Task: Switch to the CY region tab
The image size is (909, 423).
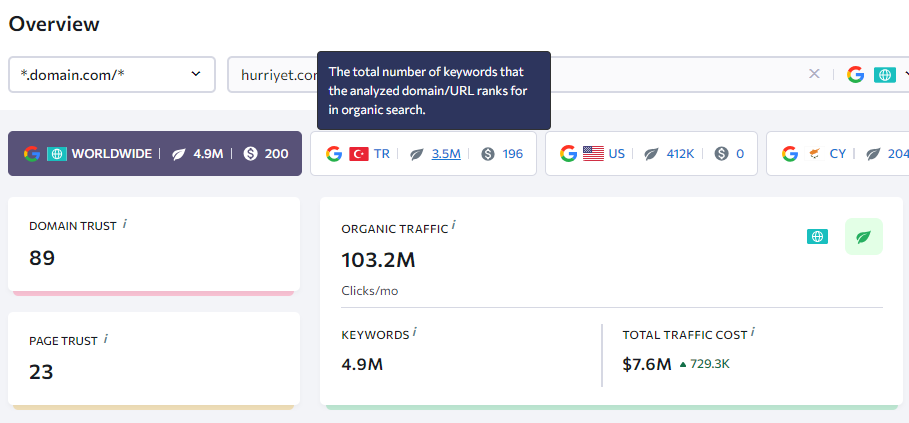Action: [x=838, y=154]
